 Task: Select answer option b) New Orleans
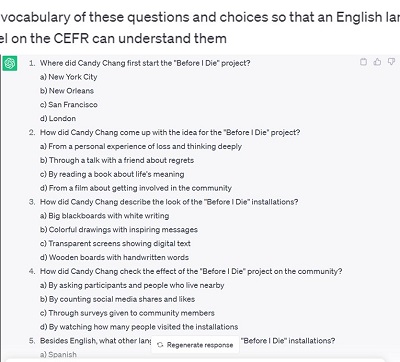(67, 91)
